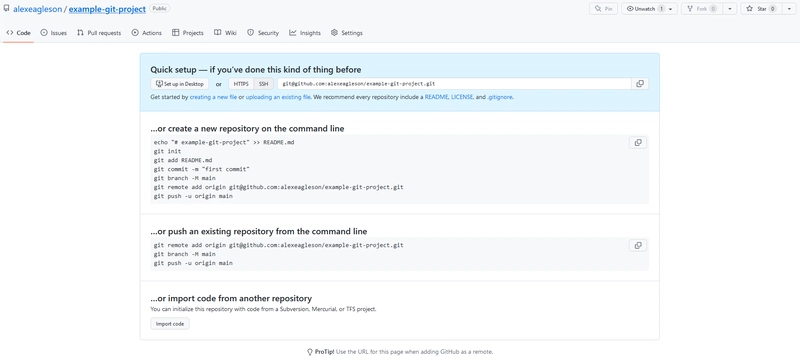The height and width of the screenshot is (361, 800).
Task: Click the LICENSE link
Action: 462,96
